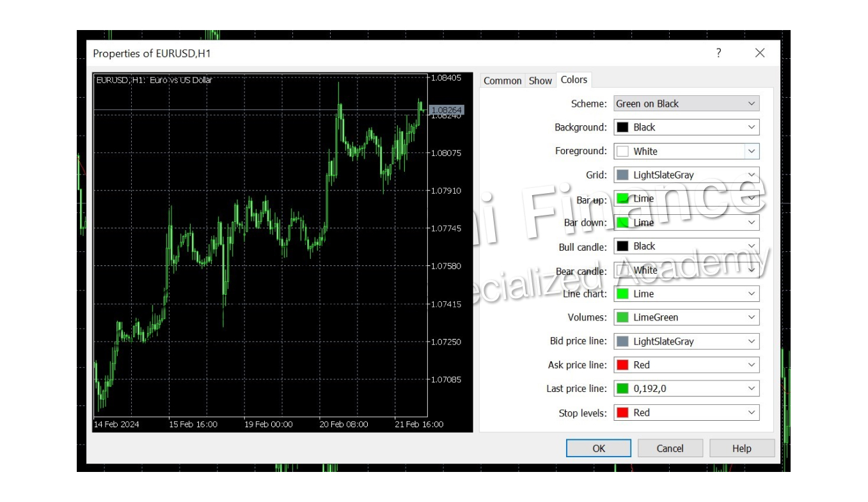Select the Colors tab
Image resolution: width=868 pixels, height=502 pixels.
(574, 80)
